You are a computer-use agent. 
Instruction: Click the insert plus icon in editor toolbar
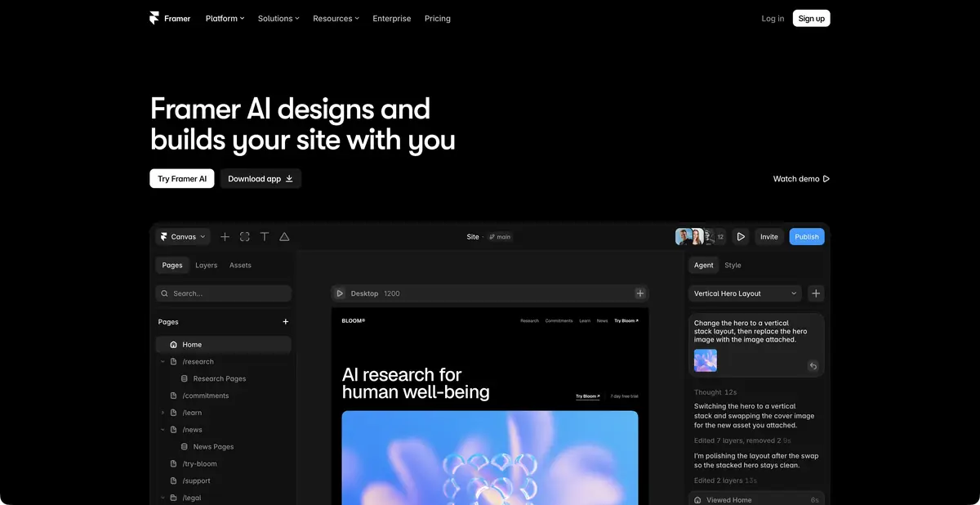point(225,237)
